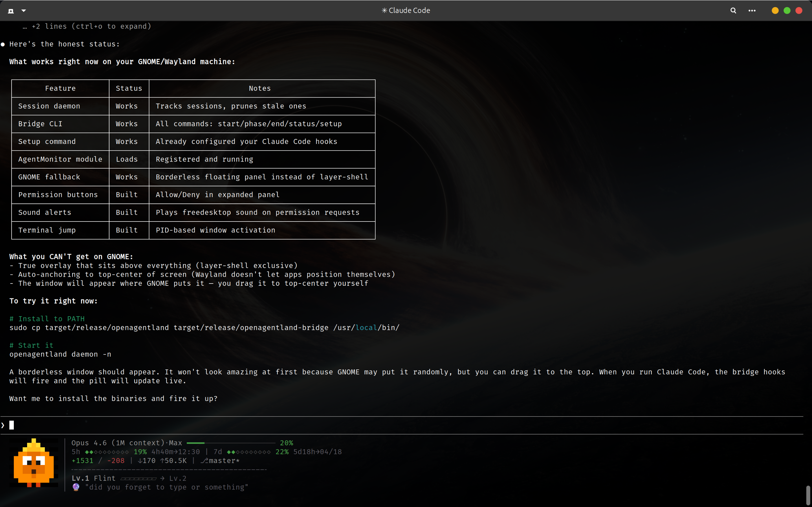Click the green maximize window button
This screenshot has height=507, width=812.
click(787, 11)
